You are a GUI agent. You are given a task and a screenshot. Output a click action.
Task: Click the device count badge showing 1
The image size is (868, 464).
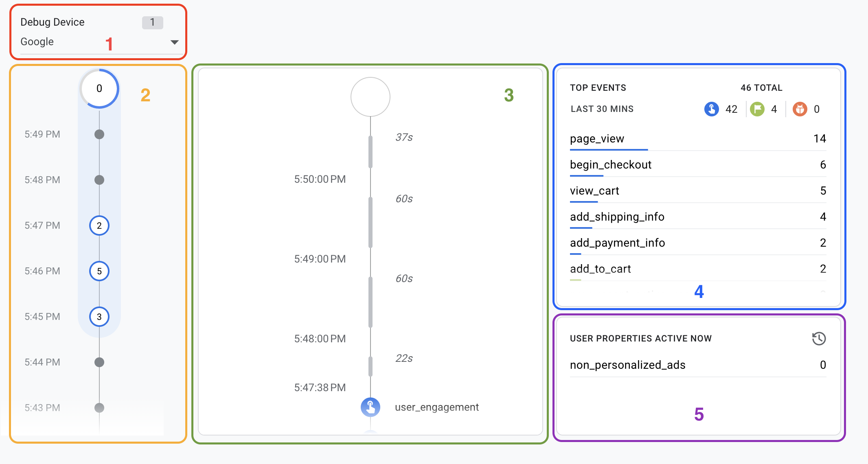coord(152,22)
